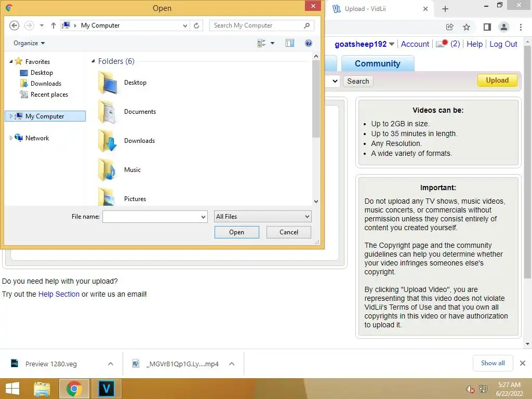Viewport: 532px width, 399px height.
Task: Open a new browser tab
Action: click(445, 9)
